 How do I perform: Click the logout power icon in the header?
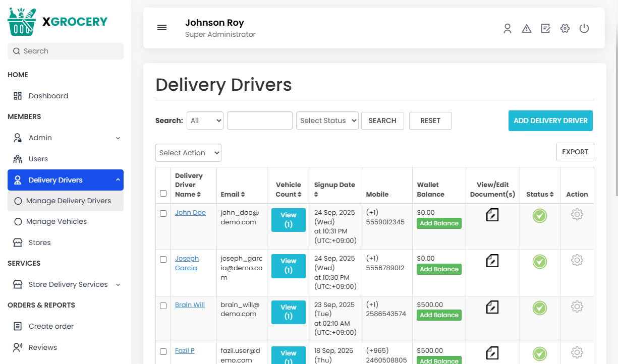coord(584,29)
